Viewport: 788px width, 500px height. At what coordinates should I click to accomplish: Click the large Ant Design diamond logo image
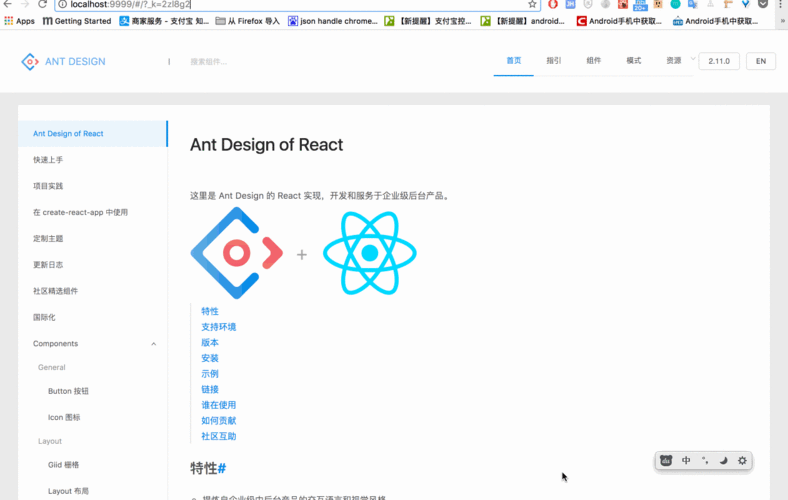[x=237, y=253]
